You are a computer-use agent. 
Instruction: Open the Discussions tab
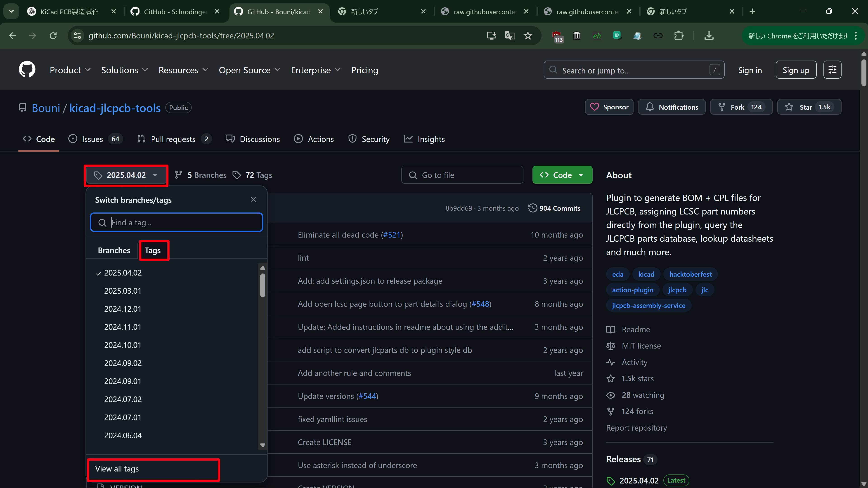[253, 139]
